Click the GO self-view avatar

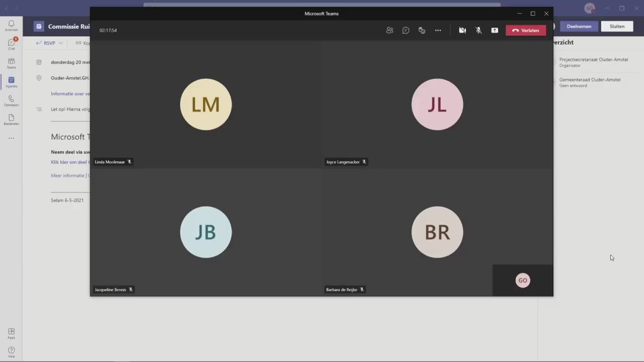(523, 281)
